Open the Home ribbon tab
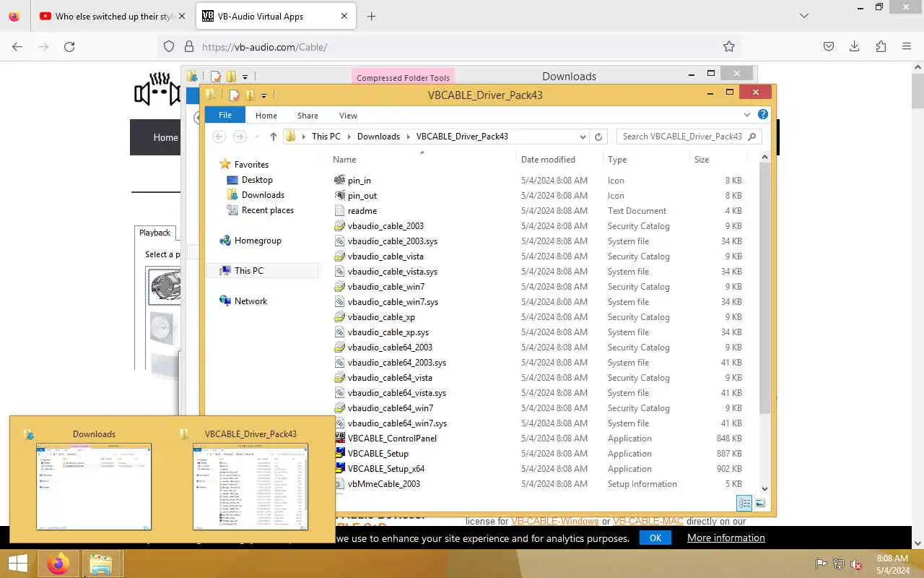 click(266, 116)
